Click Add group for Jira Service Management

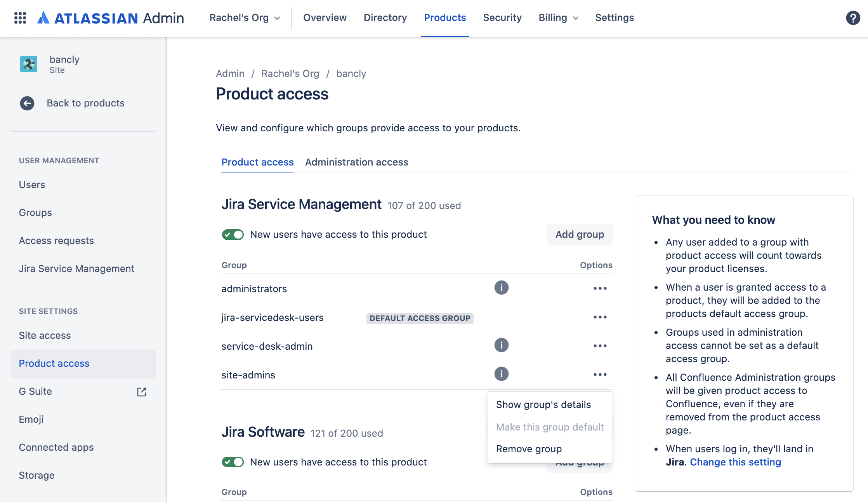click(x=580, y=234)
